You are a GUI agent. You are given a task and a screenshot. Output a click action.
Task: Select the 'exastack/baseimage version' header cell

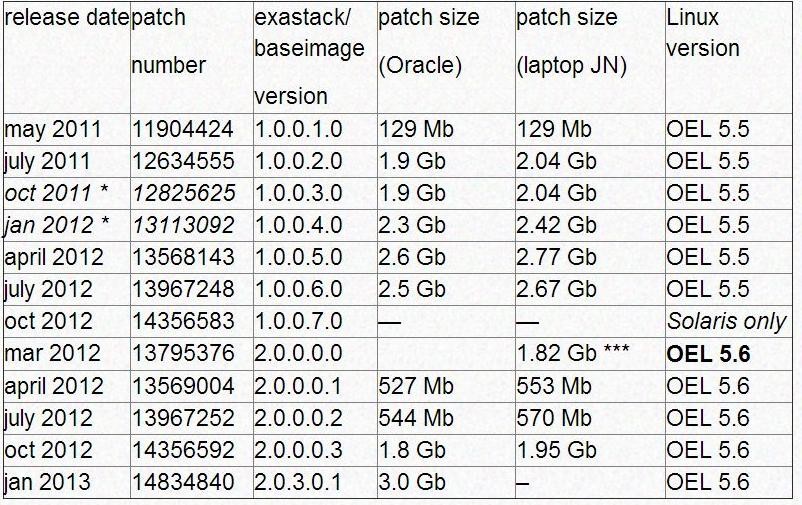309,57
